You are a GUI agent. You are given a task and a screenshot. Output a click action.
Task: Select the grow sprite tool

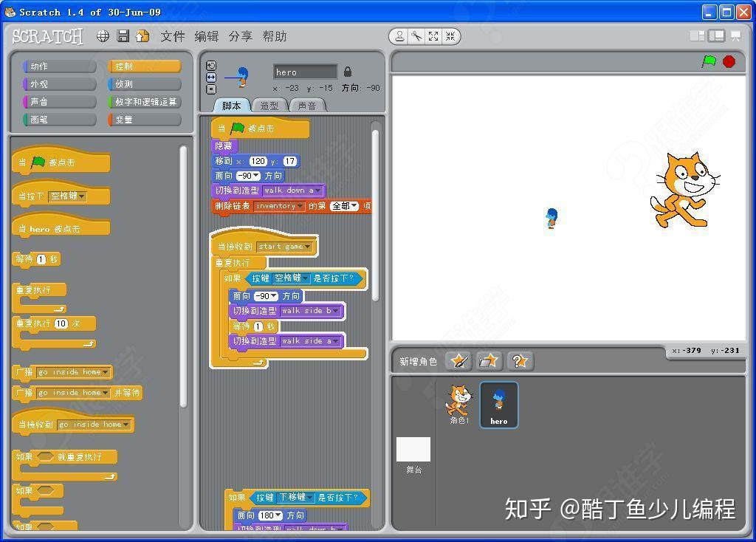tap(433, 36)
